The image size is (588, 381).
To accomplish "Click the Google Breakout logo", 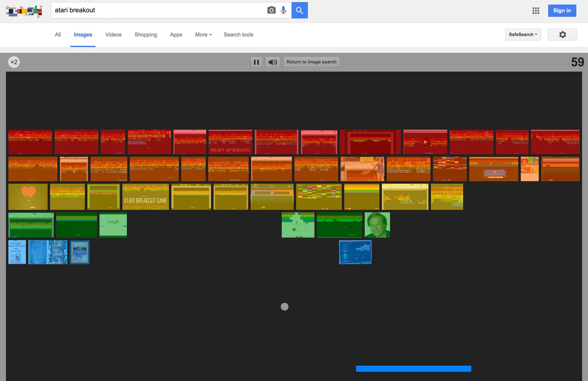I will click(24, 11).
